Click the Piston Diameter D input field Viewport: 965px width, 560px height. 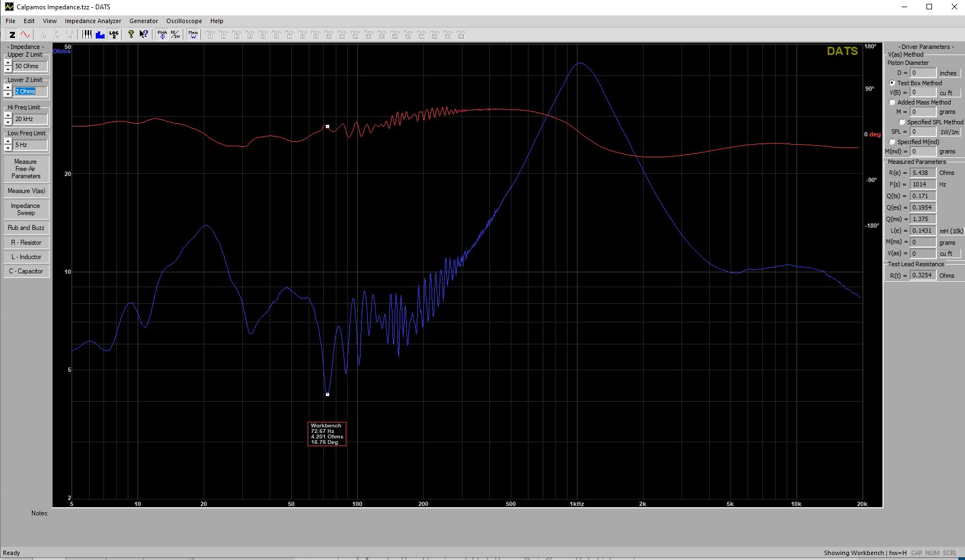tap(923, 73)
